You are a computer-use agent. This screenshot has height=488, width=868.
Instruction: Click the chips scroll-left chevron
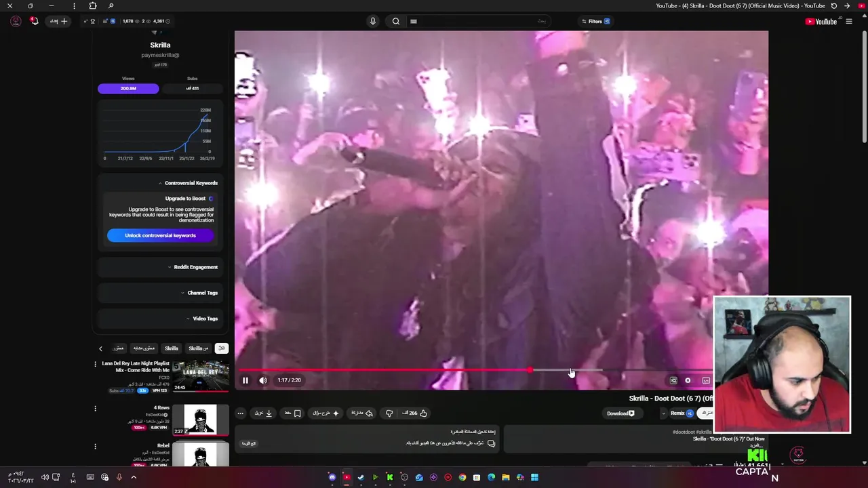100,348
